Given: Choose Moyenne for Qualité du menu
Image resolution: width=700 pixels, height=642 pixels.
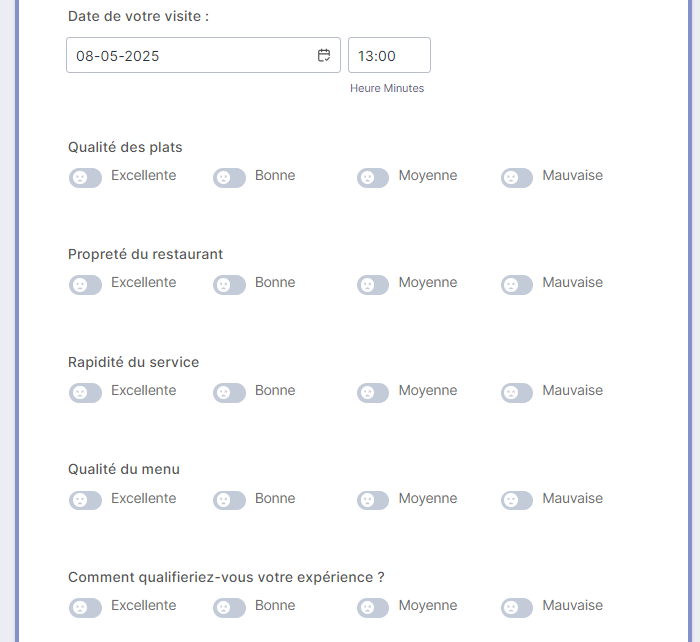Looking at the screenshot, I should pos(374,500).
